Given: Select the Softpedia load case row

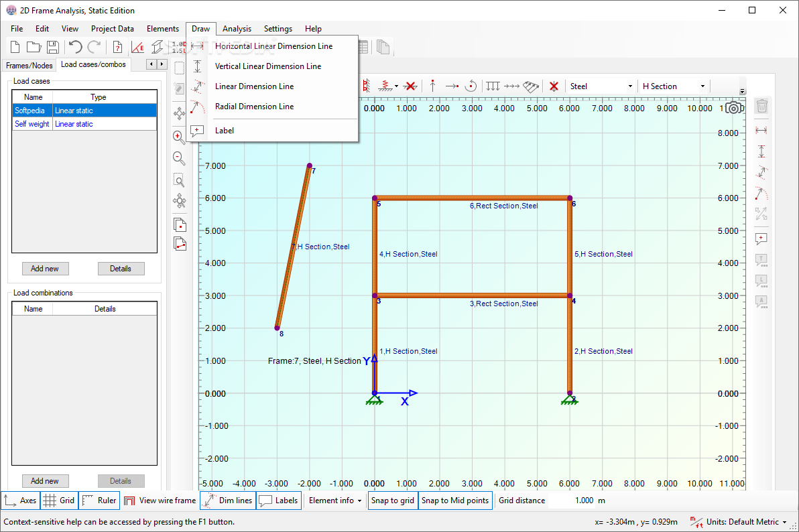Looking at the screenshot, I should point(84,111).
